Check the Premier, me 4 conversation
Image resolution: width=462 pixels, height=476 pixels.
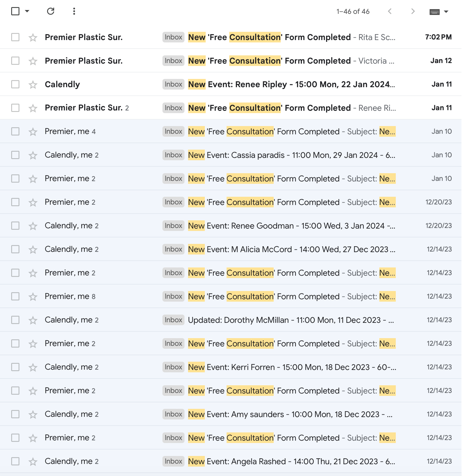click(15, 131)
